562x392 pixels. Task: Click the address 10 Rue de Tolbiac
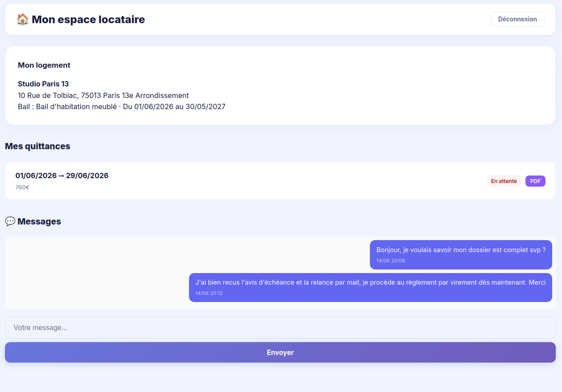(x=103, y=95)
